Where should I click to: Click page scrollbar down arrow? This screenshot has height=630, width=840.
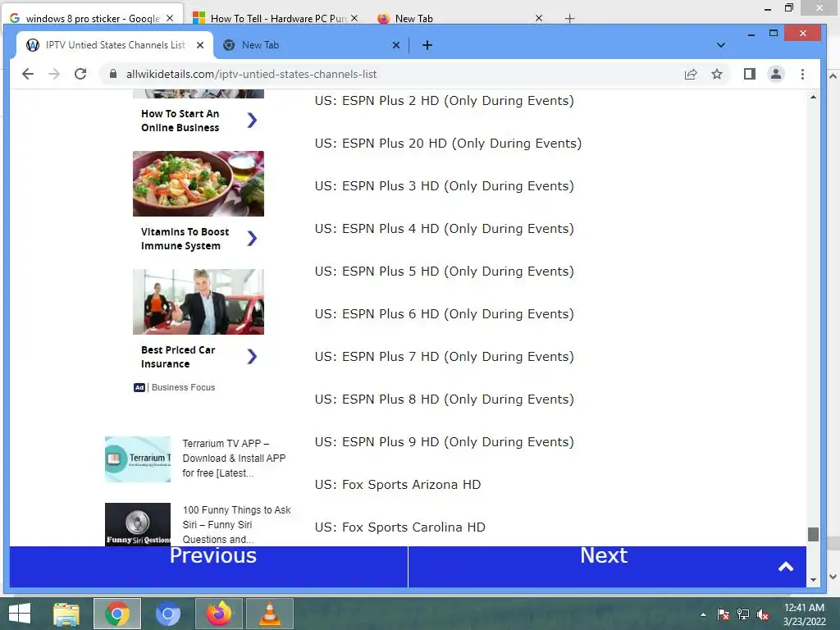[x=813, y=580]
